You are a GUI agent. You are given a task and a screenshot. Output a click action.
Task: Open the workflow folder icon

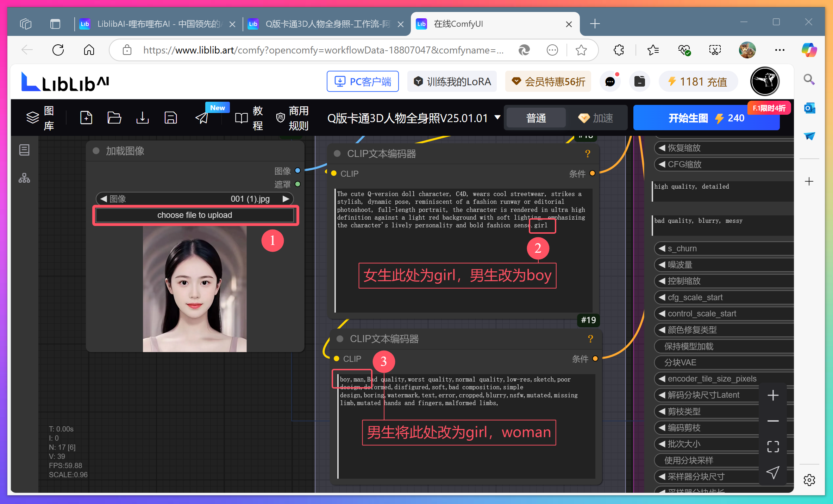pyautogui.click(x=114, y=118)
